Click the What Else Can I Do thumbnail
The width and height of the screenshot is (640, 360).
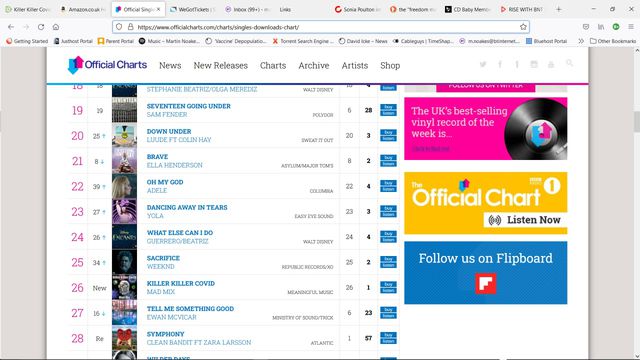tap(124, 237)
